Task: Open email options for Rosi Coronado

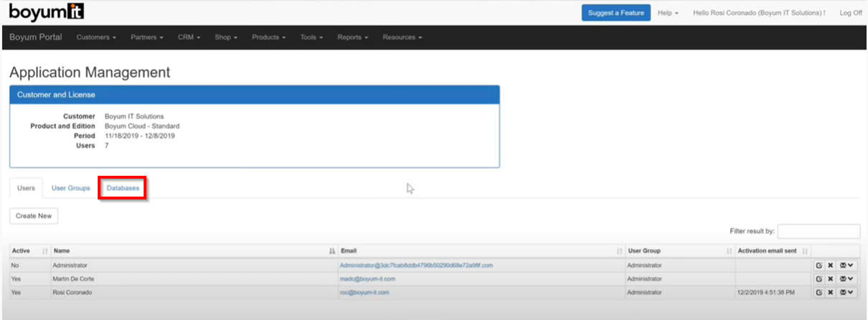Action: pyautogui.click(x=846, y=292)
